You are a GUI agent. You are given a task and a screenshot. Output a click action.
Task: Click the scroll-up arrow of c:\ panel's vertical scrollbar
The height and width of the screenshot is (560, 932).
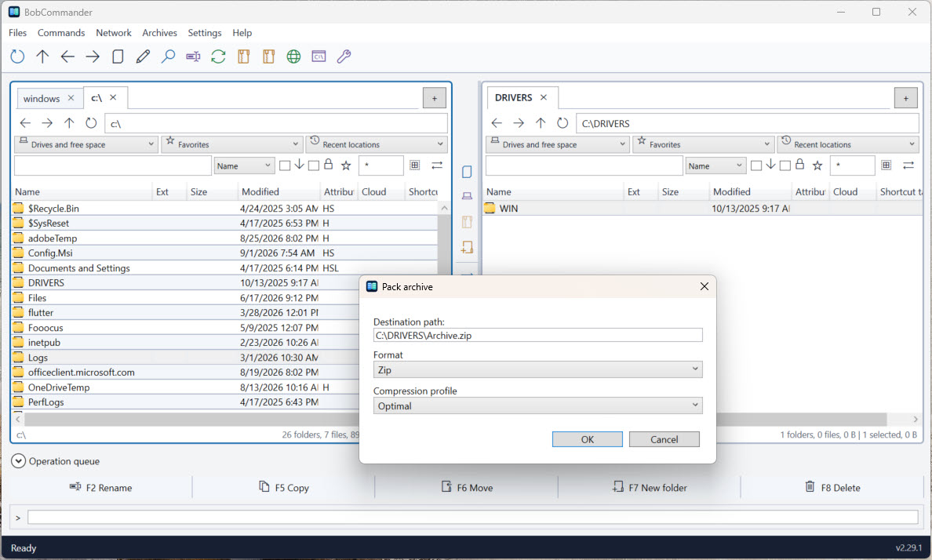pos(444,208)
